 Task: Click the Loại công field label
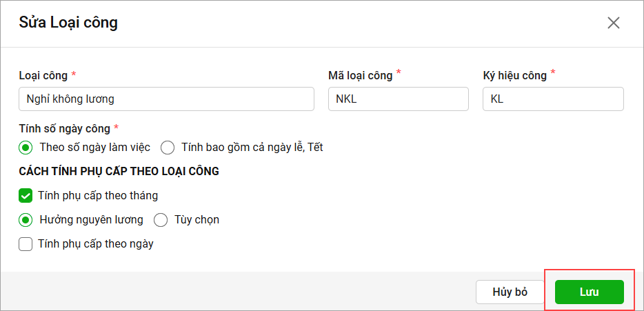click(x=43, y=76)
